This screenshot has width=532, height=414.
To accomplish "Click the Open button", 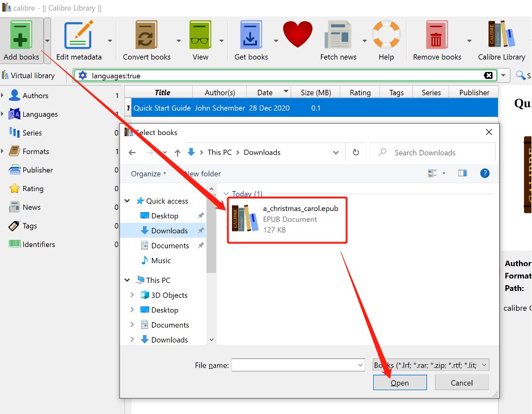I will pyautogui.click(x=400, y=383).
